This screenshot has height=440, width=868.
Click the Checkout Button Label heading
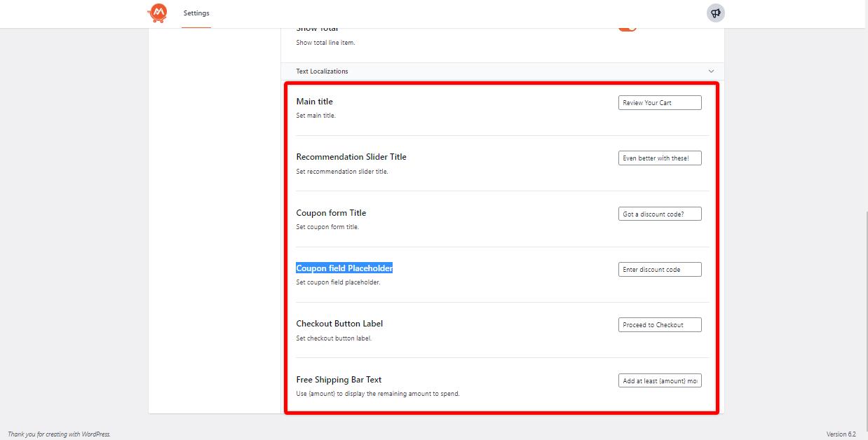(x=339, y=324)
